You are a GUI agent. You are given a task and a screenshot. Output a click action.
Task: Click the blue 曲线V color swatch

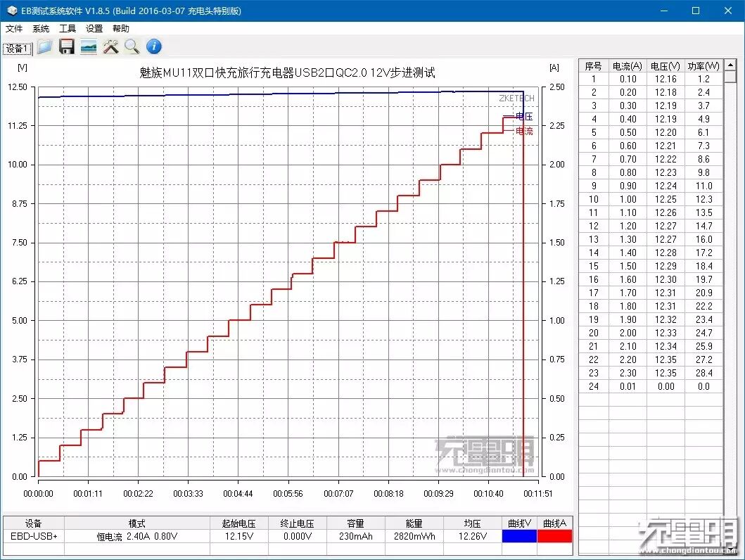click(519, 536)
